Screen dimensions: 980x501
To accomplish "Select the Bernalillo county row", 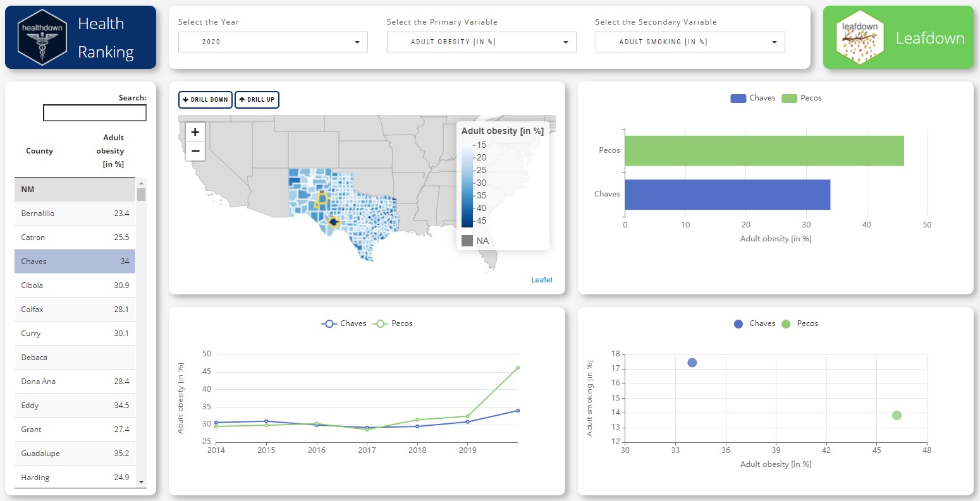I will point(75,214).
